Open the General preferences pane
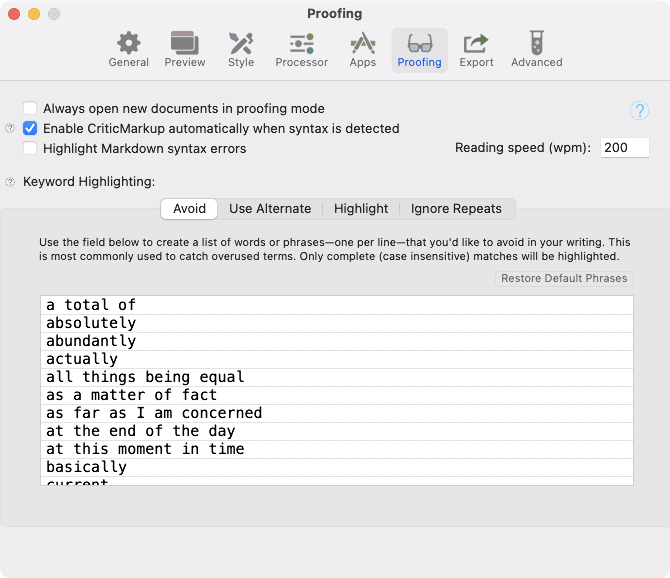 129,50
